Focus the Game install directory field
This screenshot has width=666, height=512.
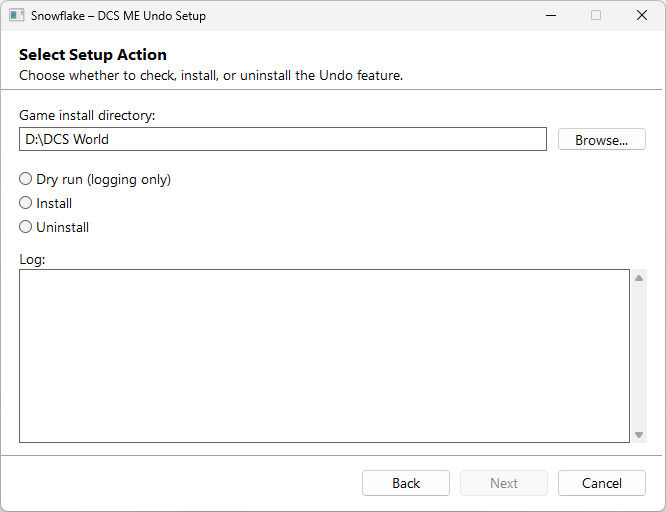click(x=283, y=139)
